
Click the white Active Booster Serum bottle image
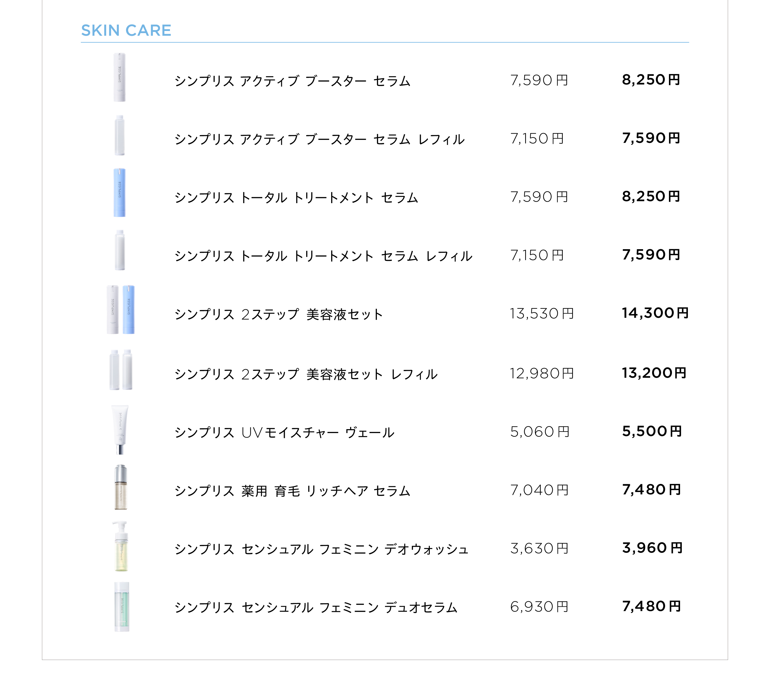pos(119,78)
